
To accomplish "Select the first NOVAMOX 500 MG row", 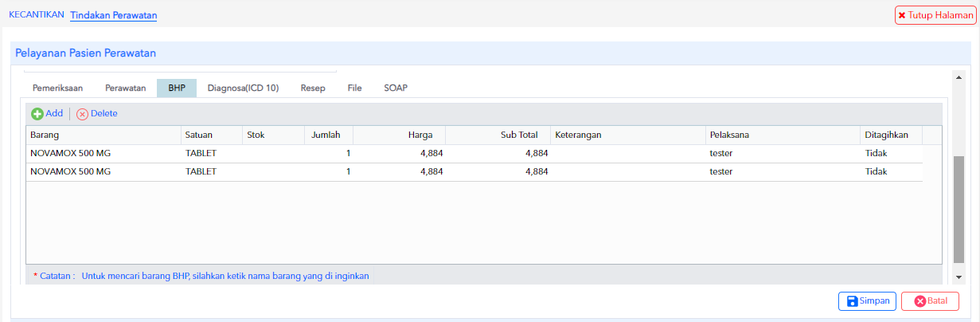I will 474,153.
